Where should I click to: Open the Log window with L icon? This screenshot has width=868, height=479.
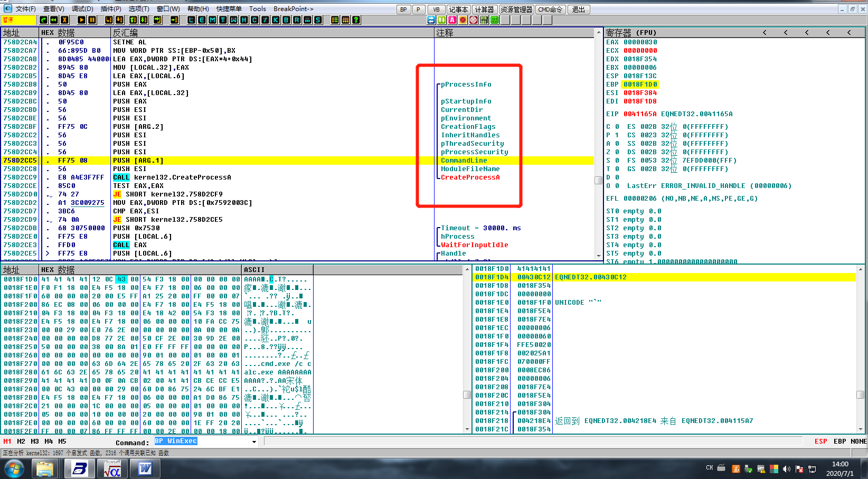[191, 20]
